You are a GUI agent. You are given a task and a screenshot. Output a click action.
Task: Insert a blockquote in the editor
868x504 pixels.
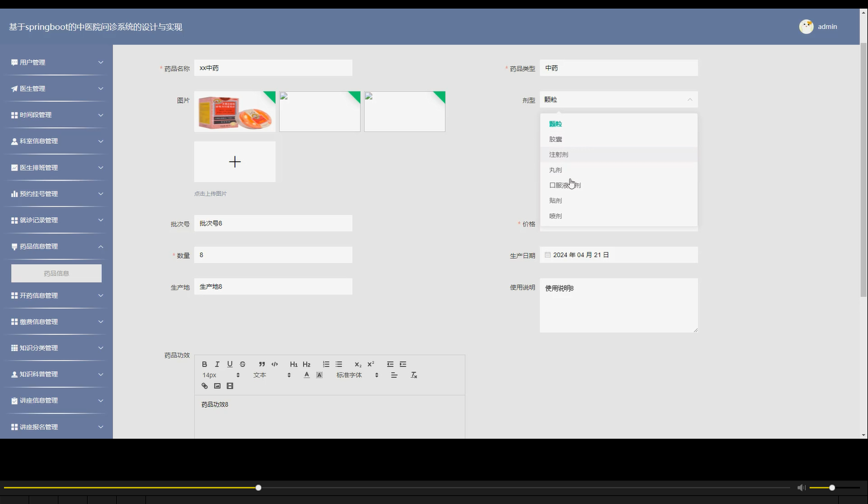(262, 364)
